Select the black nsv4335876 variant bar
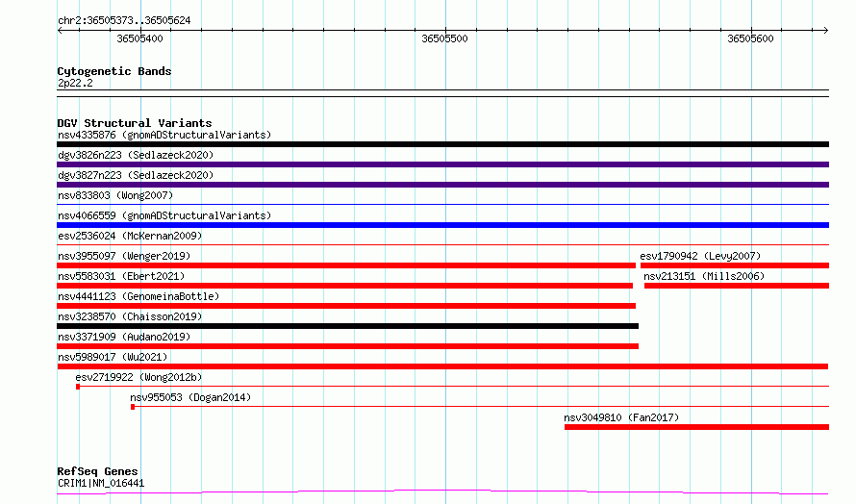 tap(442, 144)
